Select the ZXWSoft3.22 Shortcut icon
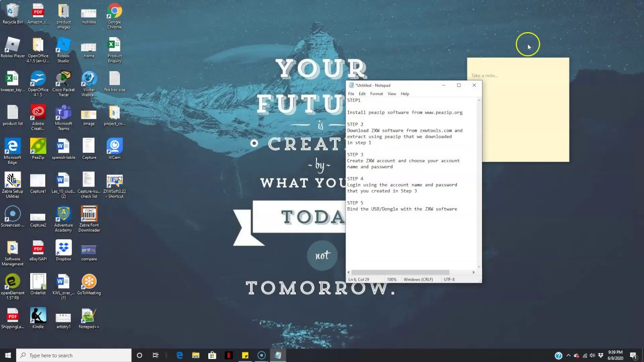Viewport: 644px width, 362px height. pyautogui.click(x=114, y=185)
